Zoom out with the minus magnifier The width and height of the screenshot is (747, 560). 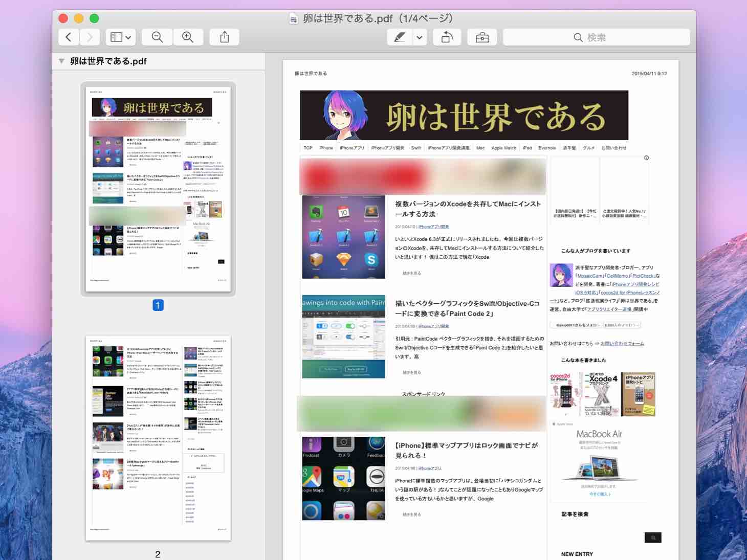tap(157, 37)
